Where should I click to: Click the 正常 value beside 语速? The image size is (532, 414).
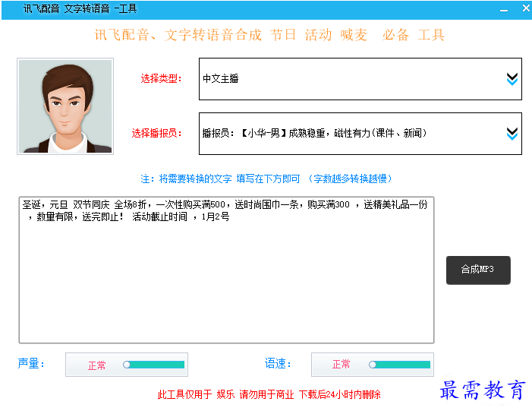(x=342, y=365)
